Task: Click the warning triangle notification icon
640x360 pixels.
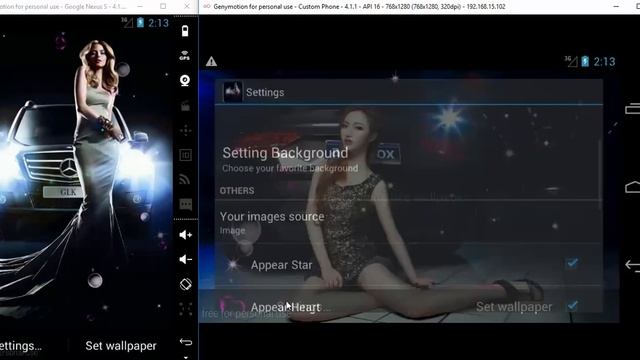Action: click(211, 62)
